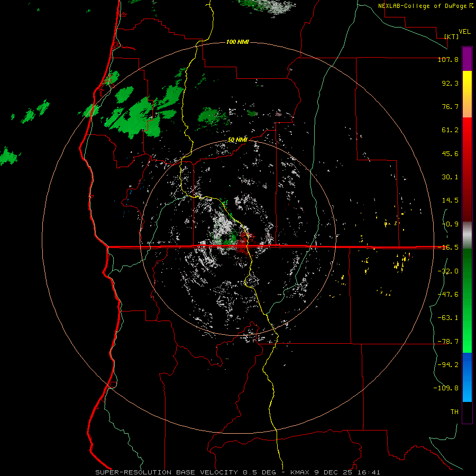
Task: Select the 107.8 legend value
Action: pyautogui.click(x=448, y=59)
